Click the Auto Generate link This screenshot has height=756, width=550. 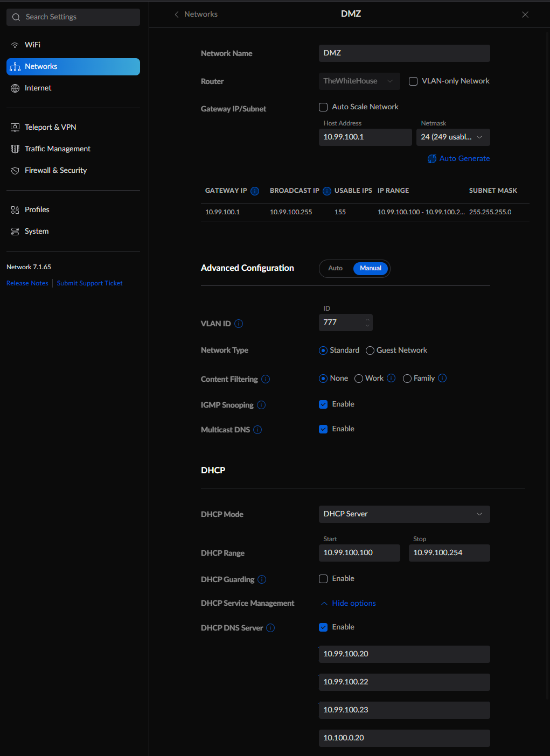[x=459, y=159]
